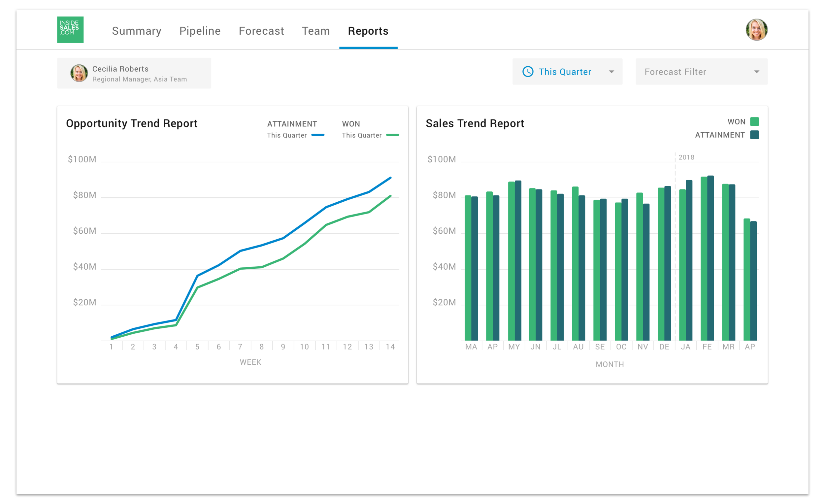Screen dimensions: 825x504
Task: Click the green WON legend square
Action: 754,121
